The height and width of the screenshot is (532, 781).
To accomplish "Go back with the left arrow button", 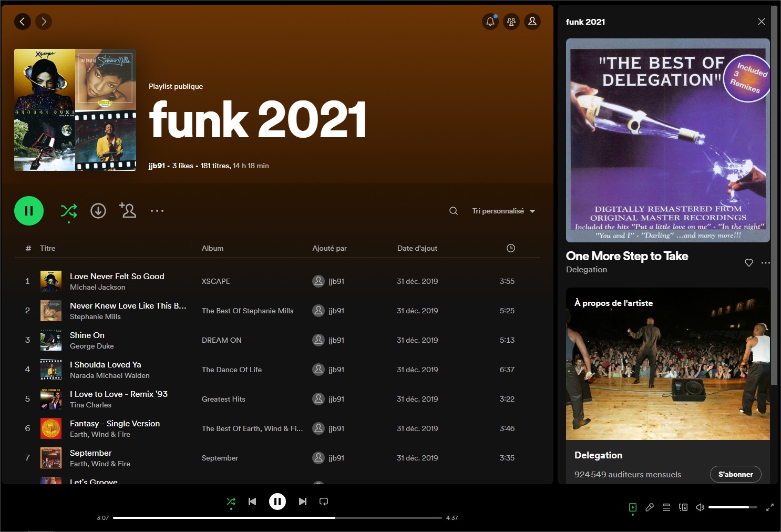I will (x=22, y=22).
